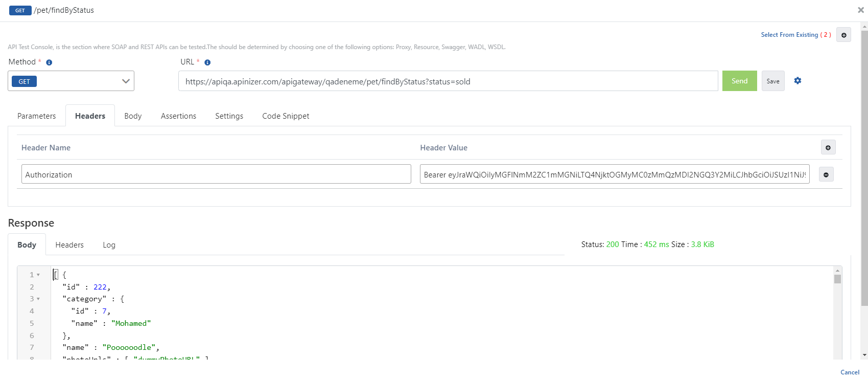868x378 pixels.
Task: Close the API test console dialog
Action: [x=860, y=10]
